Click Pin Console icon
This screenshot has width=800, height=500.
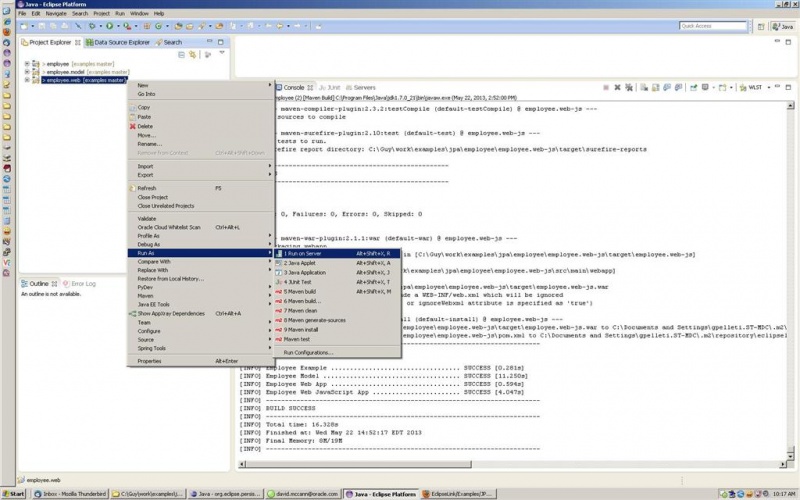(x=693, y=88)
